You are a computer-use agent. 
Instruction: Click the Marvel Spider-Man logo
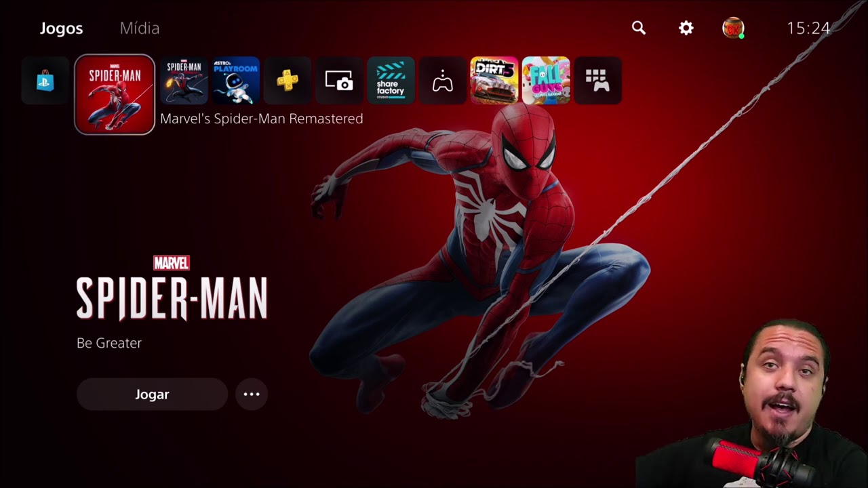tap(172, 288)
